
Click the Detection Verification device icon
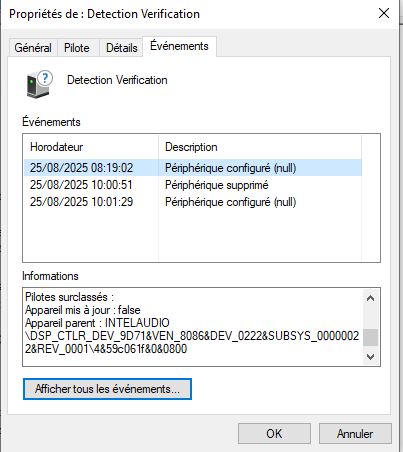tap(39, 84)
